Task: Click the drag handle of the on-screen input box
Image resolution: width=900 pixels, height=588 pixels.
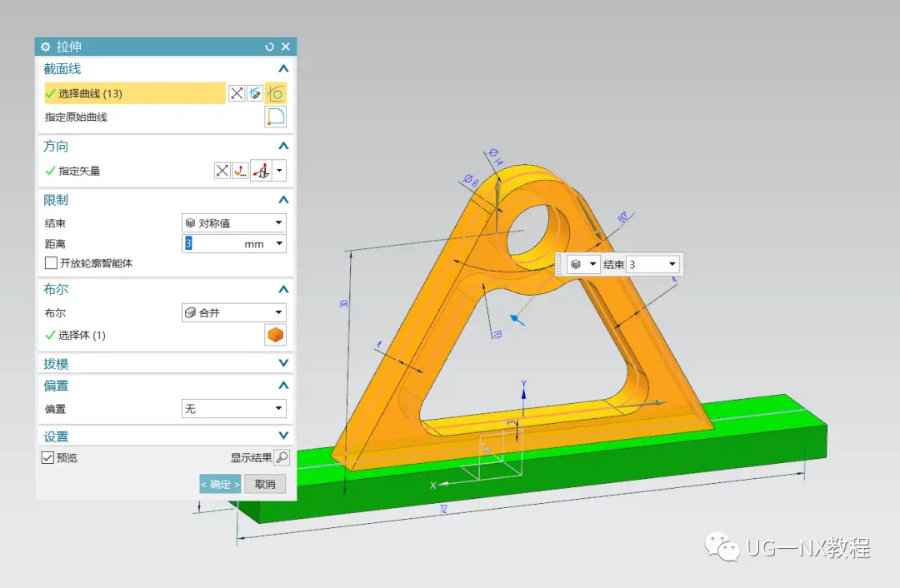Action: (559, 265)
